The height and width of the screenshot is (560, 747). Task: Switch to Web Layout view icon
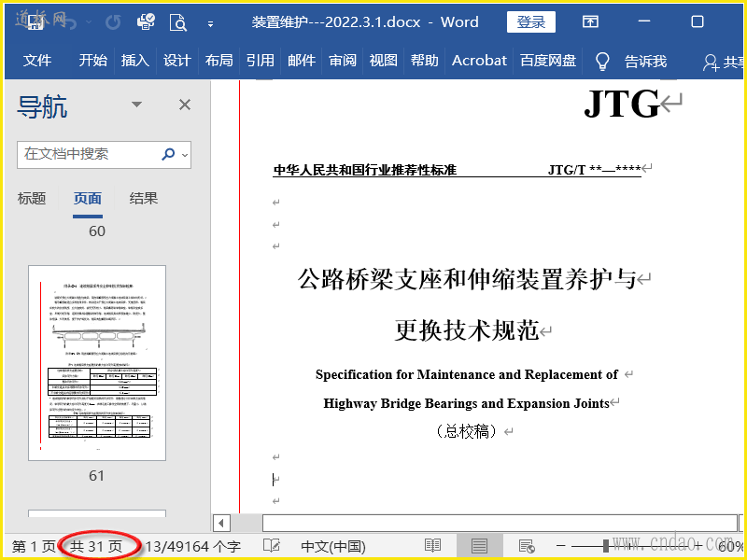coord(527,546)
